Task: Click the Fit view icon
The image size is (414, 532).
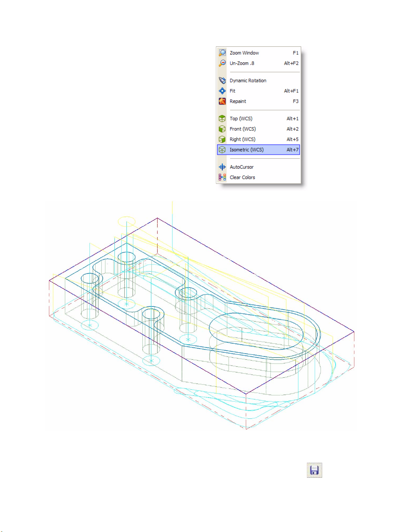Action: [222, 91]
